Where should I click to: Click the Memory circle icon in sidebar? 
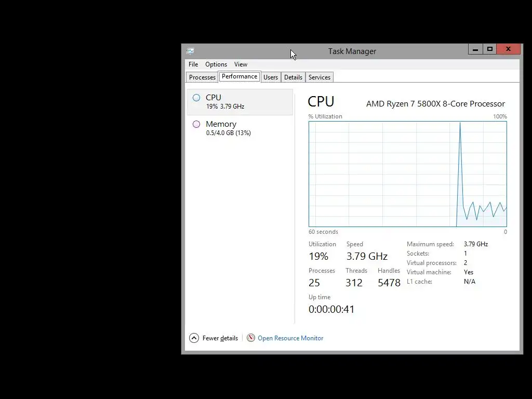(196, 124)
